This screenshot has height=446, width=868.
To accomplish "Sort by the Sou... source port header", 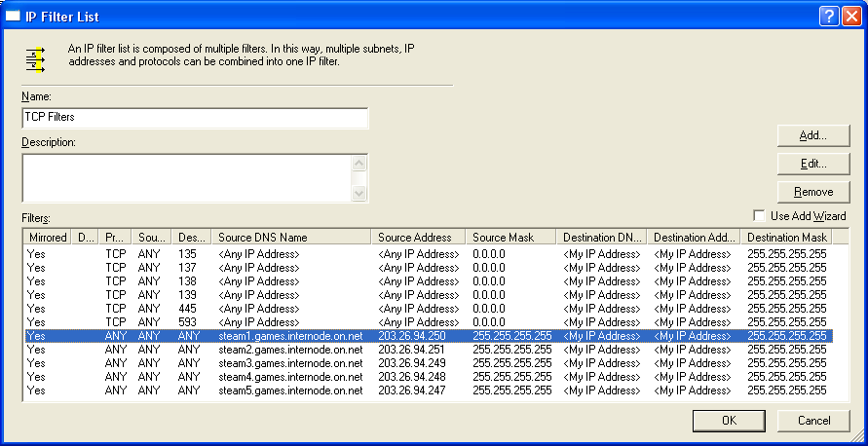I will point(152,238).
